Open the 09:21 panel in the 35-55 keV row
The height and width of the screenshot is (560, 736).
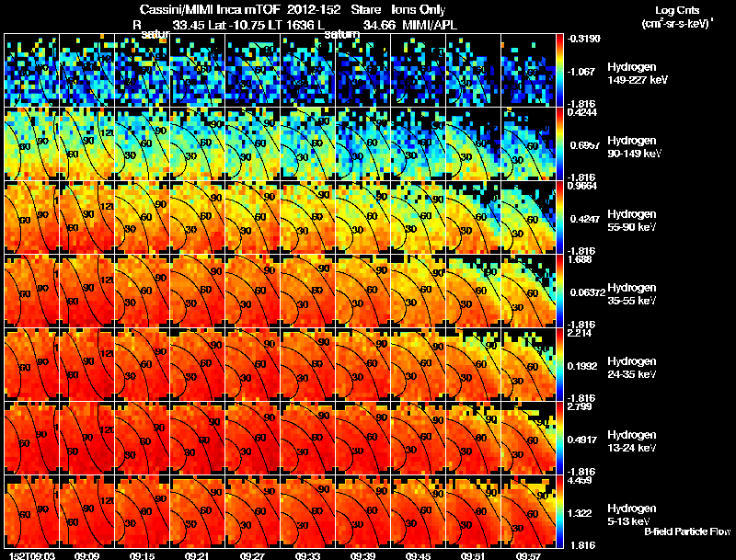pyautogui.click(x=198, y=291)
